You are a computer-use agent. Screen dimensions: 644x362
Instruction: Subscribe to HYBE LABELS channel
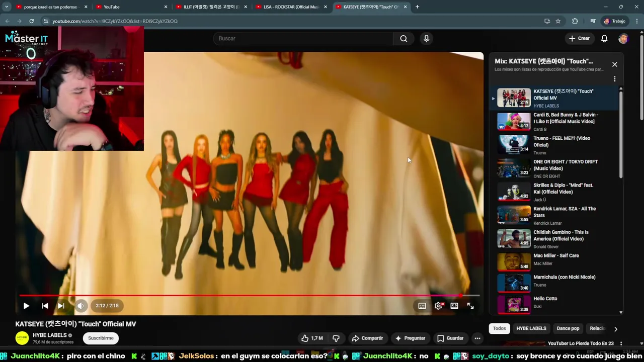click(x=101, y=338)
